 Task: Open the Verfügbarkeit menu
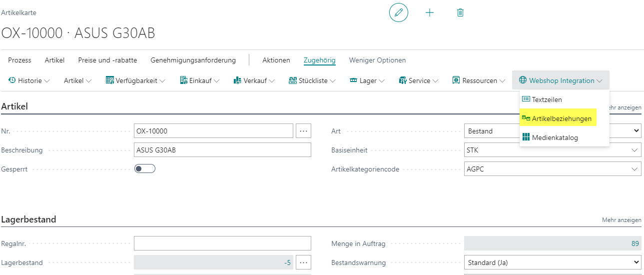click(135, 80)
